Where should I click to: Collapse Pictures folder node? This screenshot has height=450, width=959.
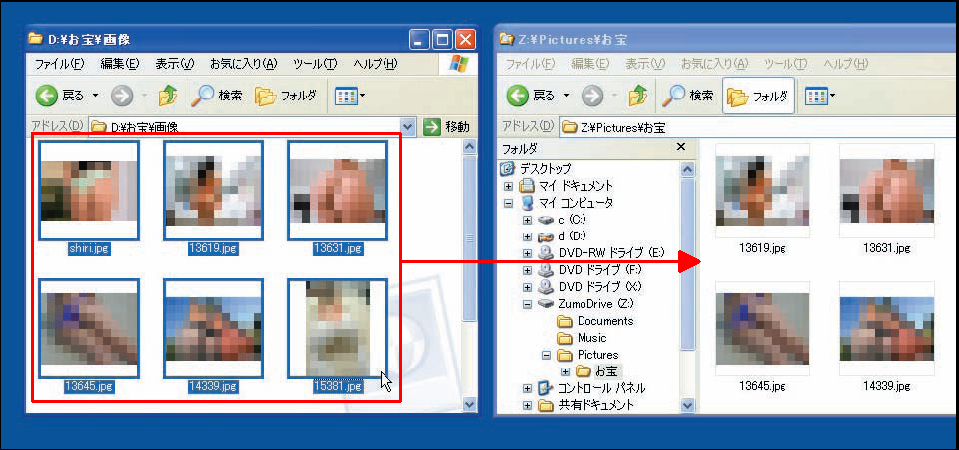coord(547,355)
